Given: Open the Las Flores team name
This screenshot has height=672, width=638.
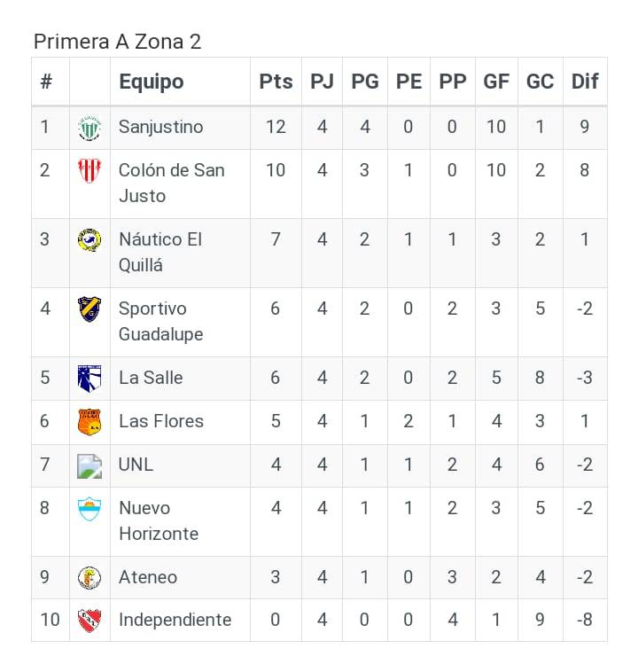Looking at the screenshot, I should click(x=160, y=421).
